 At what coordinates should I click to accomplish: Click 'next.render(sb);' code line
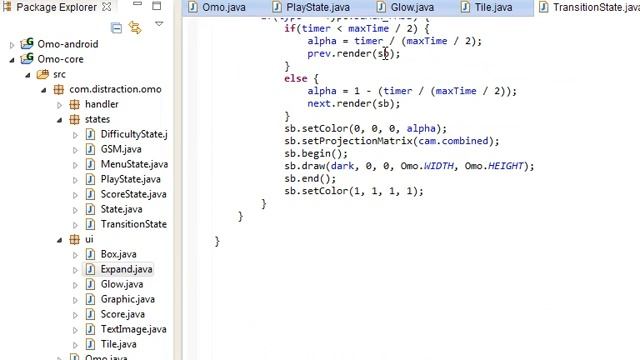point(353,104)
